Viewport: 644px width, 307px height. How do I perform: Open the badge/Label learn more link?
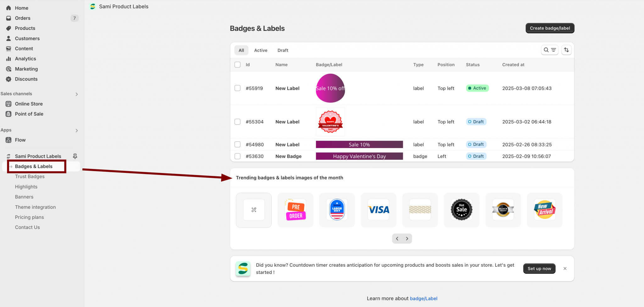click(x=423, y=298)
